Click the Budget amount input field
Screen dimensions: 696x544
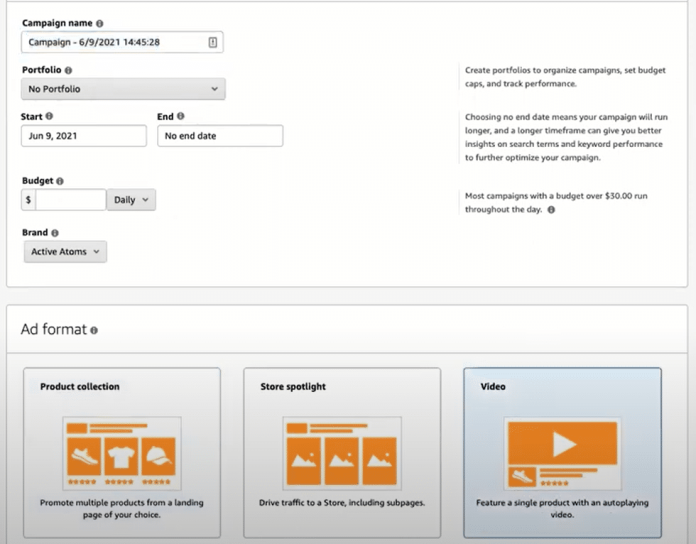coord(70,200)
